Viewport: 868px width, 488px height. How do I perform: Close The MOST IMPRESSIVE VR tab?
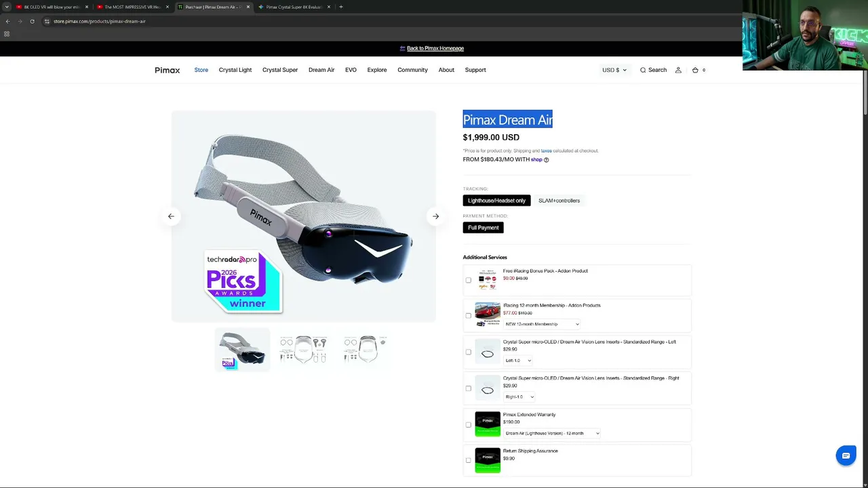167,7
